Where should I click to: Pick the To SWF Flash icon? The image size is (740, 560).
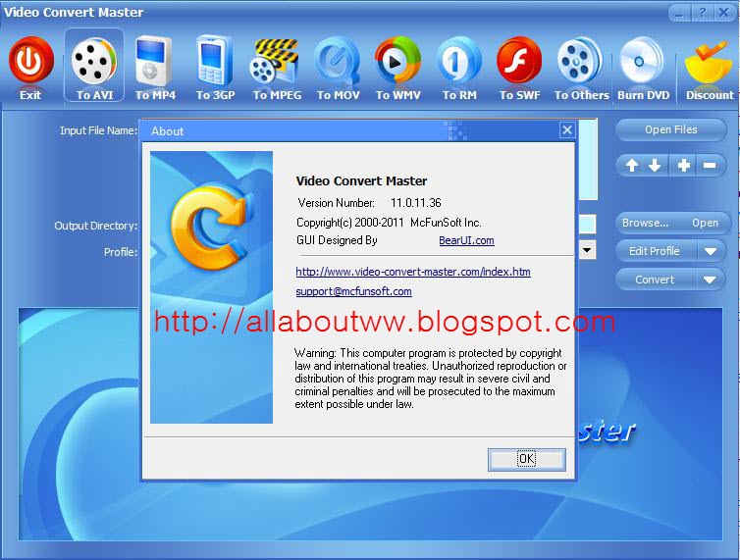pos(519,61)
